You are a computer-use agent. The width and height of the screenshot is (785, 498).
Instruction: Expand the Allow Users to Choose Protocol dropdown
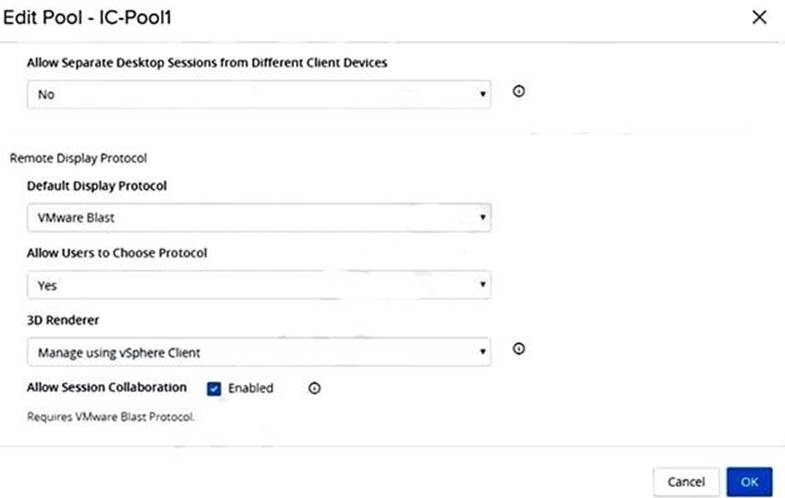258,285
